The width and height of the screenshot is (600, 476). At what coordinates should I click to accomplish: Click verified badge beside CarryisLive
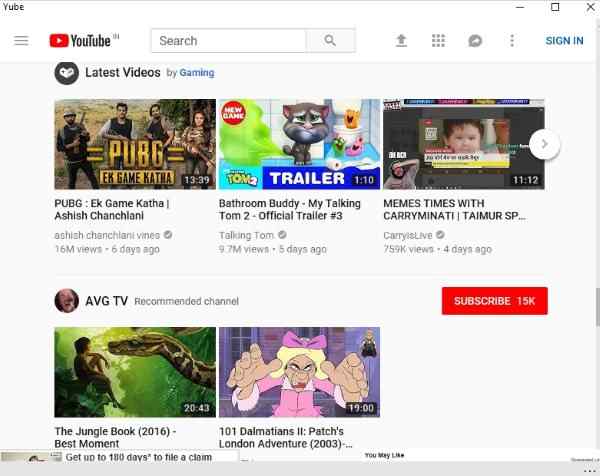pyautogui.click(x=440, y=235)
